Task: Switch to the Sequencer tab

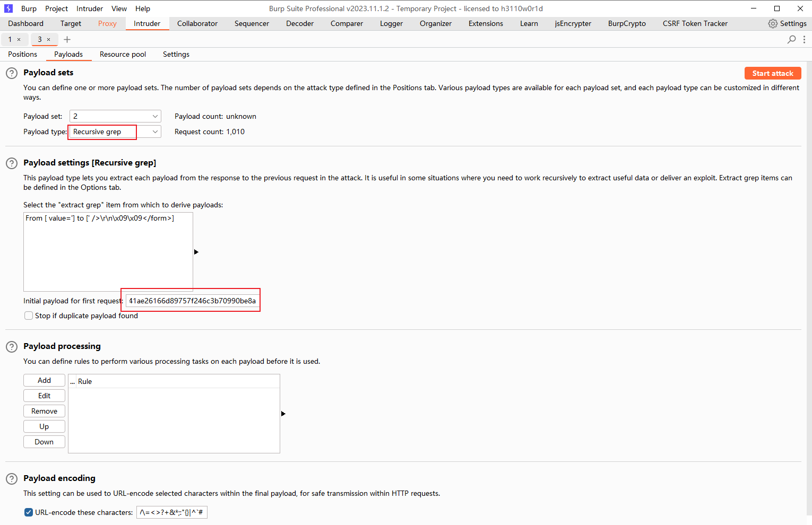Action: point(252,23)
